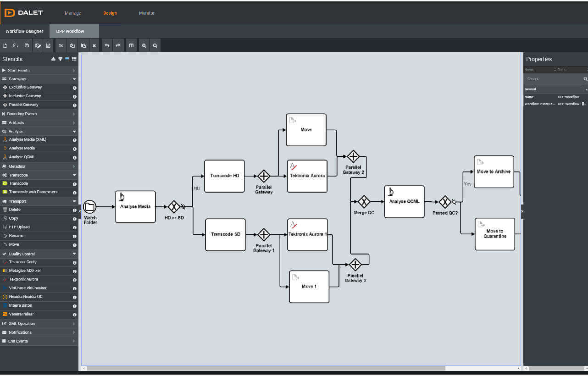Viewport: 588px width, 376px height.
Task: Click info dot beside FTP Upload stencil
Action: coord(75,227)
